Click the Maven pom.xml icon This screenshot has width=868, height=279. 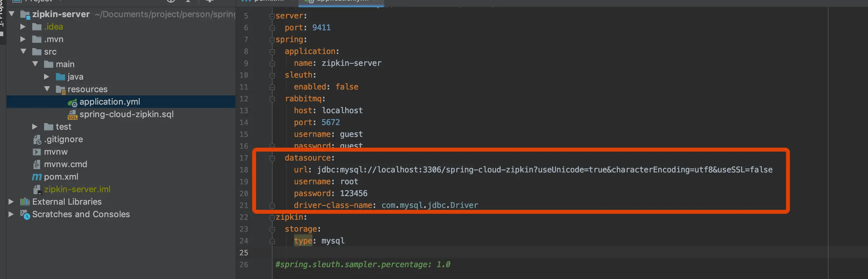37,177
